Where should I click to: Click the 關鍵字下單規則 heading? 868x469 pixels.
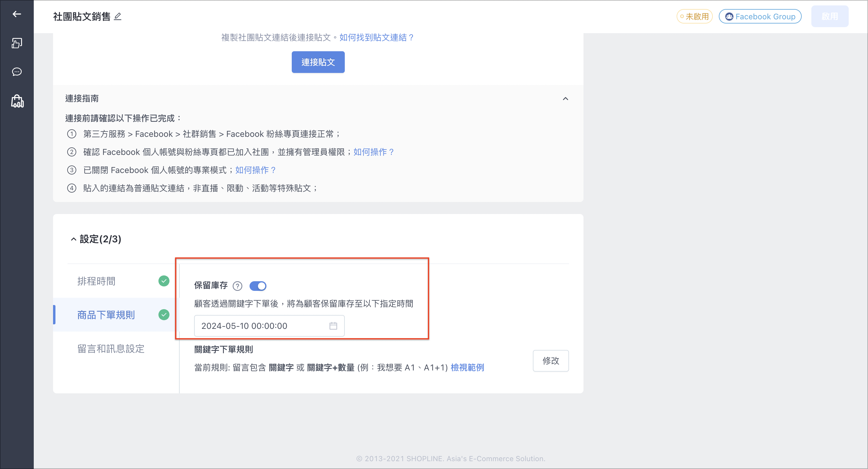pos(224,349)
